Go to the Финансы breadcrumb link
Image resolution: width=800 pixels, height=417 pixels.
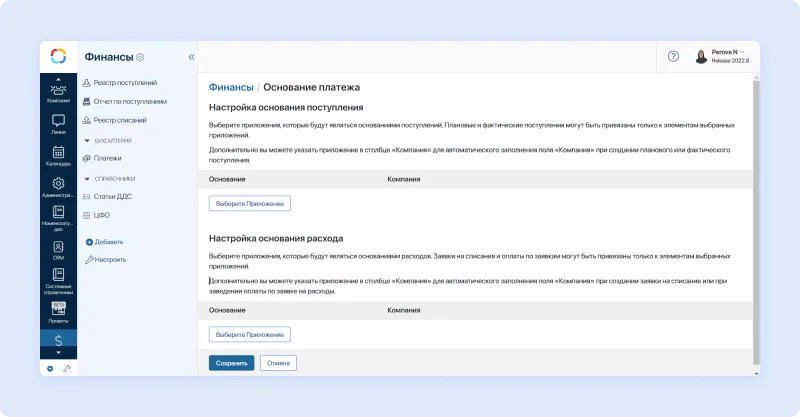click(231, 87)
